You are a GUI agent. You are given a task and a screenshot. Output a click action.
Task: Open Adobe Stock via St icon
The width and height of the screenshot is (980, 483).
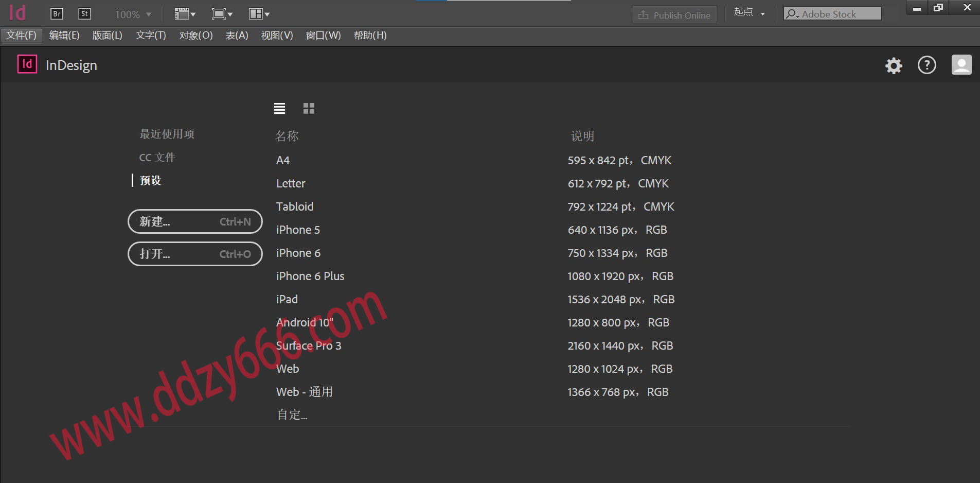tap(84, 14)
